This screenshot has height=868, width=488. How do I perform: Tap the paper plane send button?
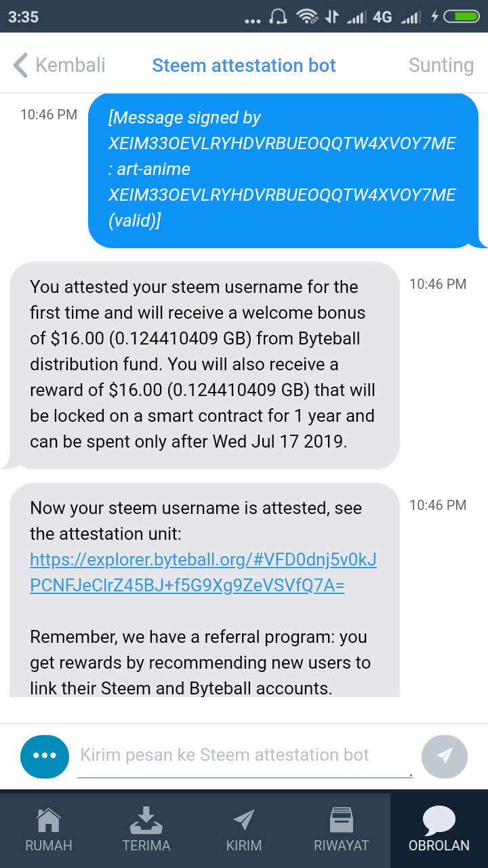pyautogui.click(x=445, y=755)
